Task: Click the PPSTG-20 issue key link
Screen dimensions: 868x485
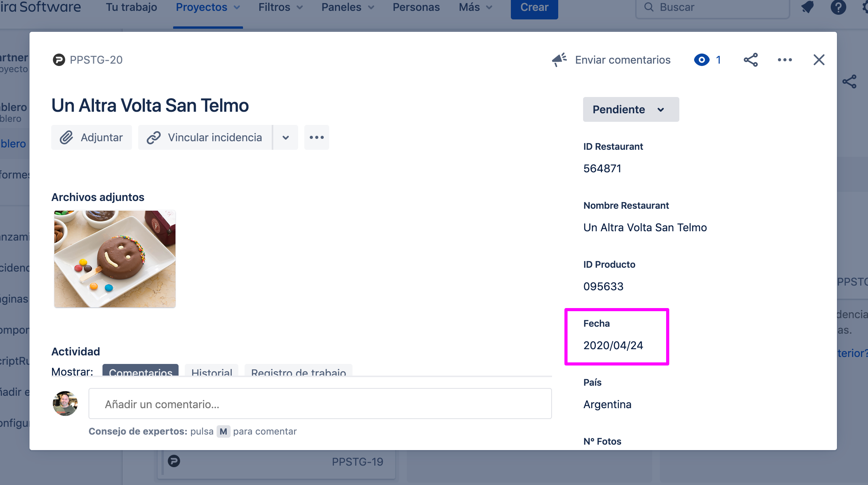Action: 96,60
